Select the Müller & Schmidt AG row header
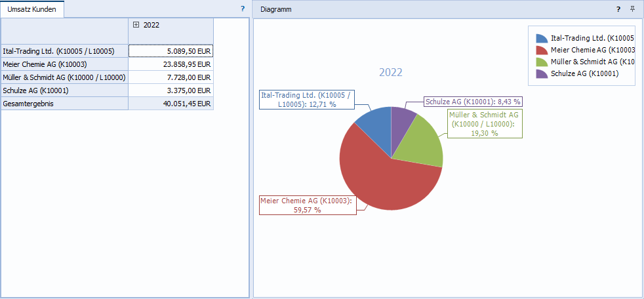The image size is (644, 299). point(64,77)
